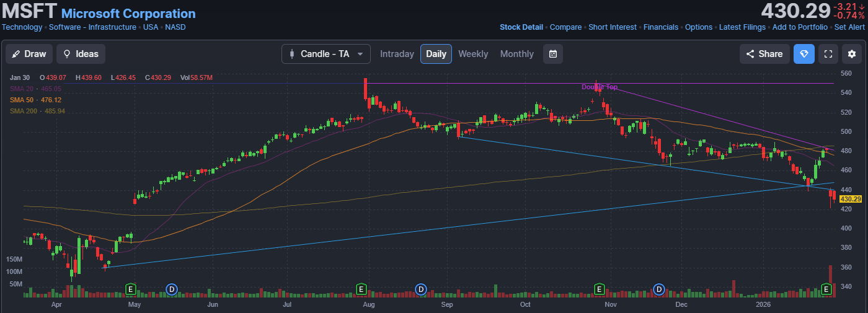The height and width of the screenshot is (313, 868).
Task: Click the Vol 58.57M reading
Action: coord(197,77)
